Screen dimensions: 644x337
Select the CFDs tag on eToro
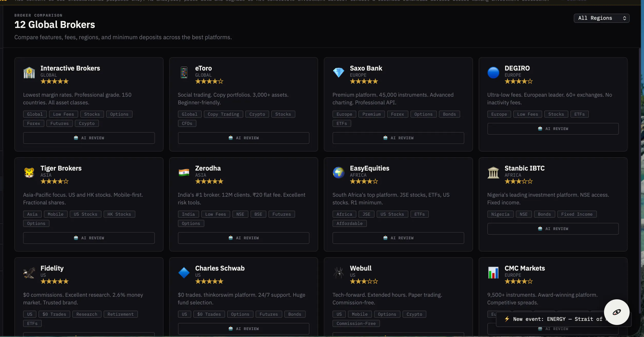187,123
